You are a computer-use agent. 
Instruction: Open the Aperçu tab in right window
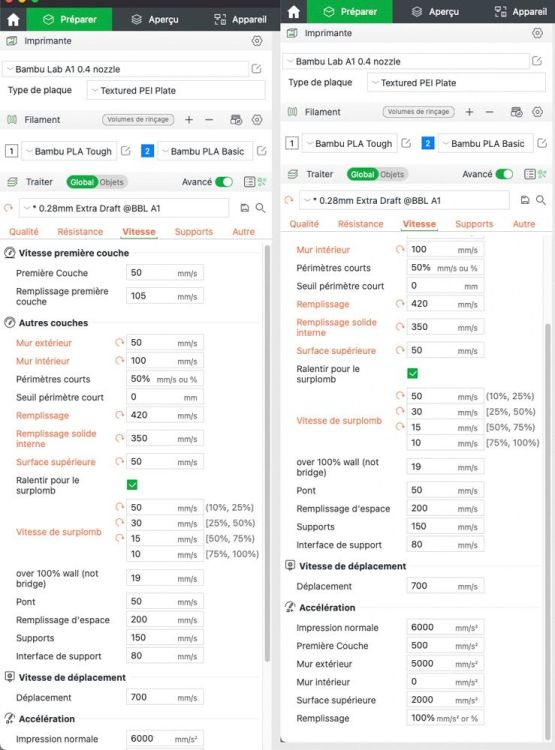click(437, 11)
